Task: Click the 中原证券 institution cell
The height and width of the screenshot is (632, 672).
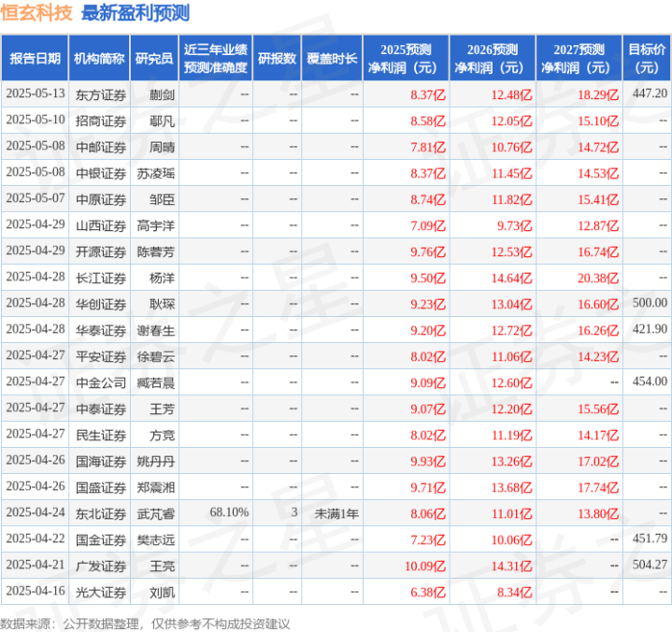Action: click(x=101, y=199)
